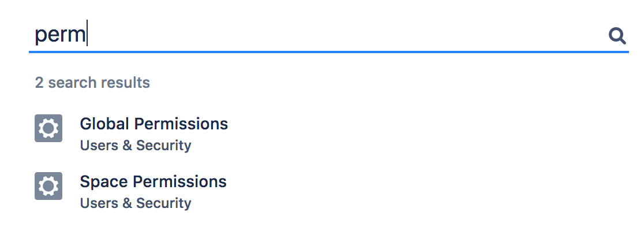
Task: Click the blue underline of the search box
Action: point(328,52)
